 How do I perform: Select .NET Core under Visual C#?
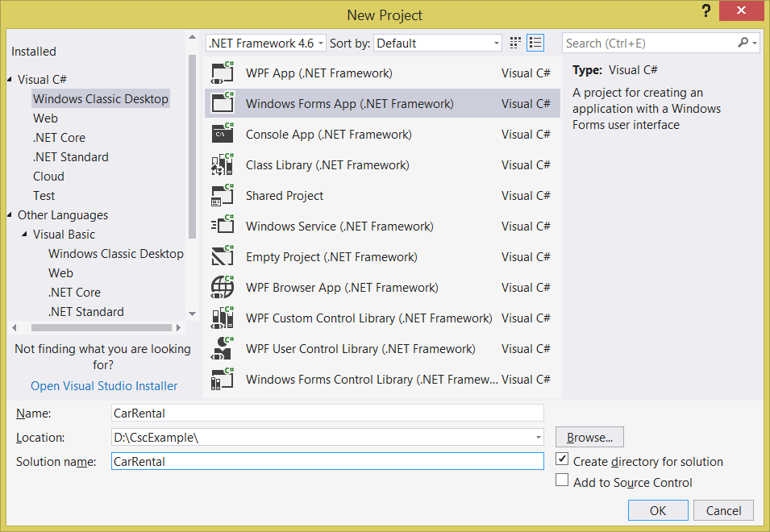point(59,137)
